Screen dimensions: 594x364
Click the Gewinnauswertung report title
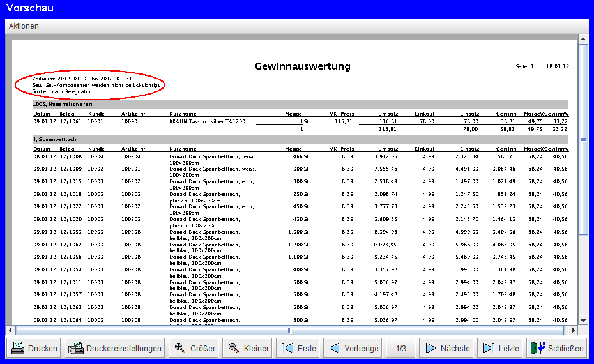[x=302, y=66]
